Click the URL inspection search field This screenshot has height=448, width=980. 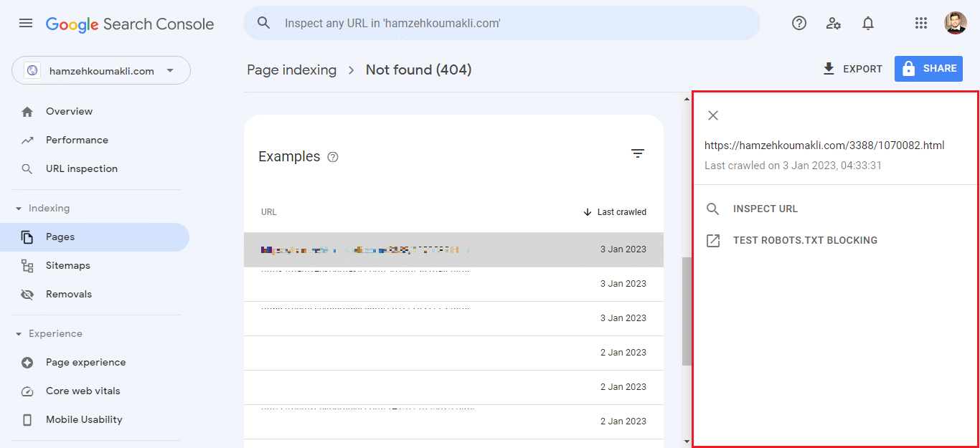[x=502, y=24]
